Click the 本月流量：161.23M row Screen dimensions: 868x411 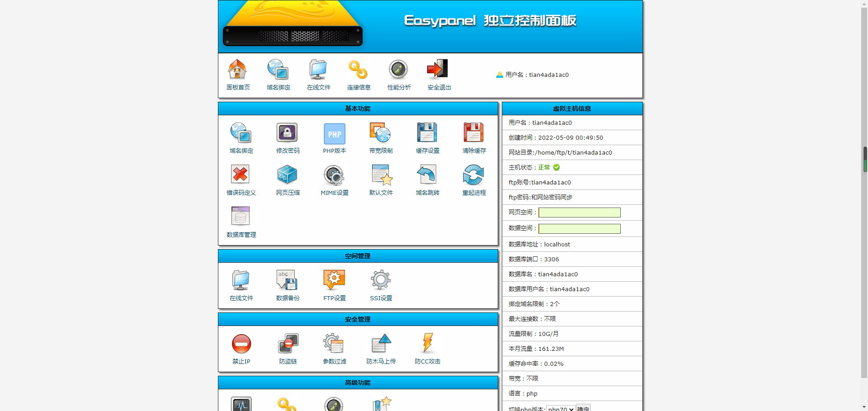click(x=572, y=349)
